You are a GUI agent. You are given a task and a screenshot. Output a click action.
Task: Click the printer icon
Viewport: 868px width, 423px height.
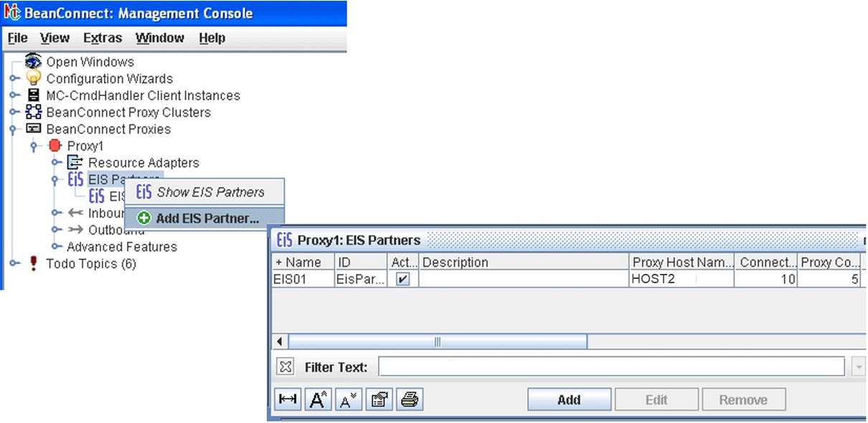(409, 400)
